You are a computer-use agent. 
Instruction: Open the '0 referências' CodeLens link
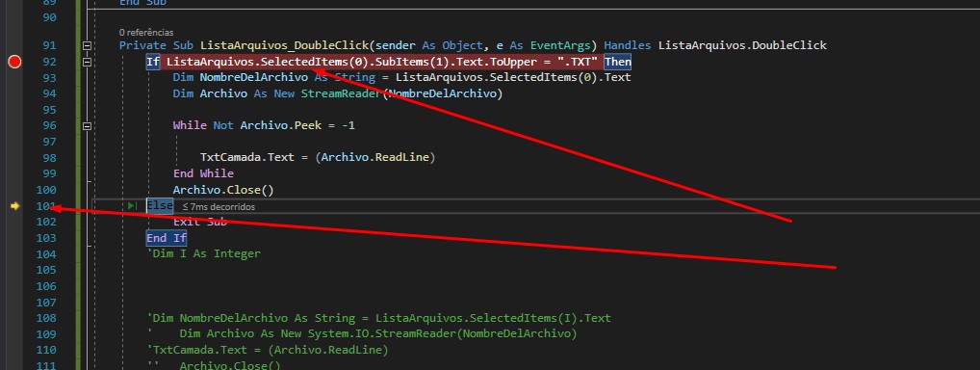146,32
